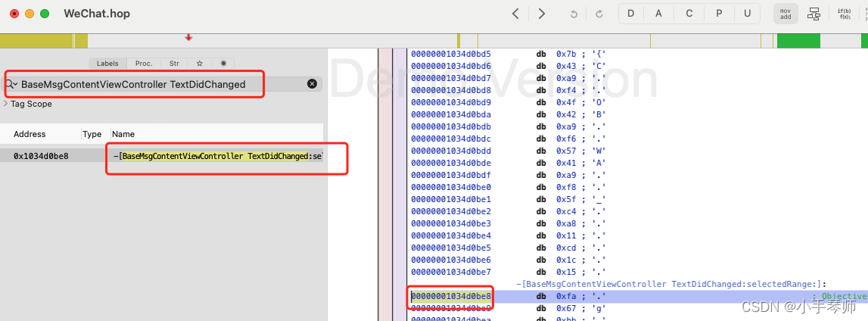Select line db 0x15 at 00000001034d0be7
868x321 pixels.
tap(571, 272)
